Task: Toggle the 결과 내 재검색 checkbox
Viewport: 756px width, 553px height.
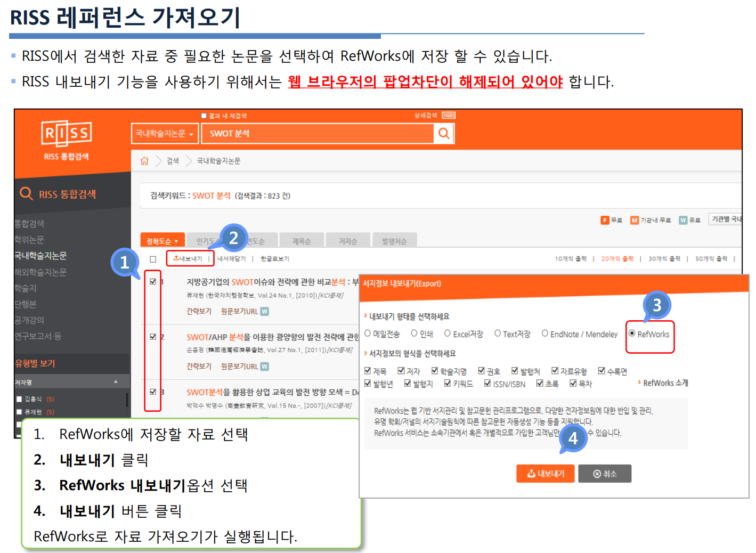Action: [204, 116]
